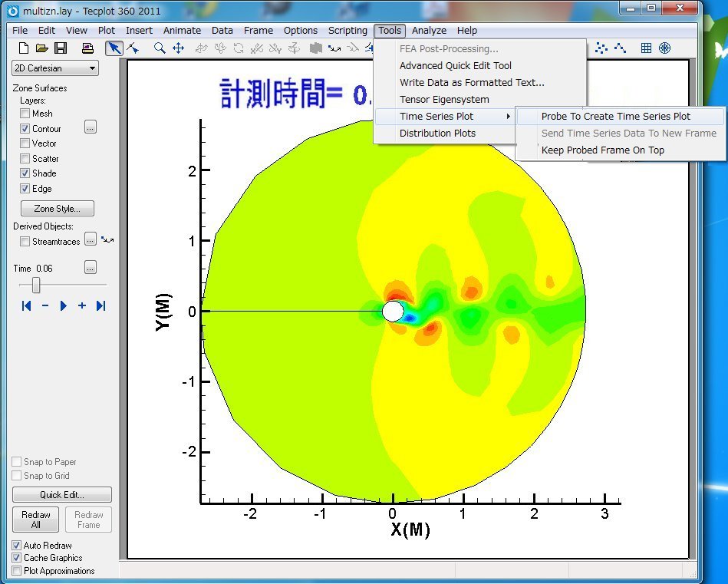Toggle the Shade layer checkbox

point(25,173)
